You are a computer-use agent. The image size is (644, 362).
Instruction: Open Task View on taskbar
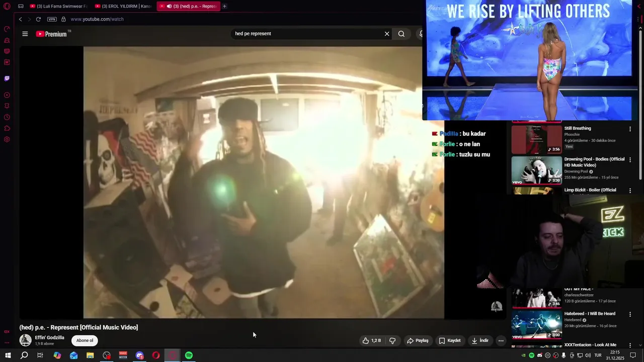pyautogui.click(x=40, y=355)
